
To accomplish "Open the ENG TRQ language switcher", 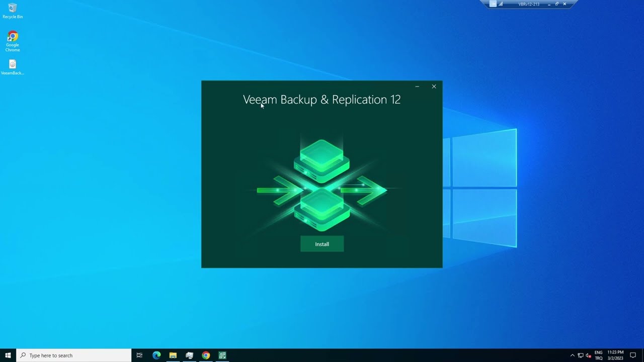I will (x=599, y=355).
